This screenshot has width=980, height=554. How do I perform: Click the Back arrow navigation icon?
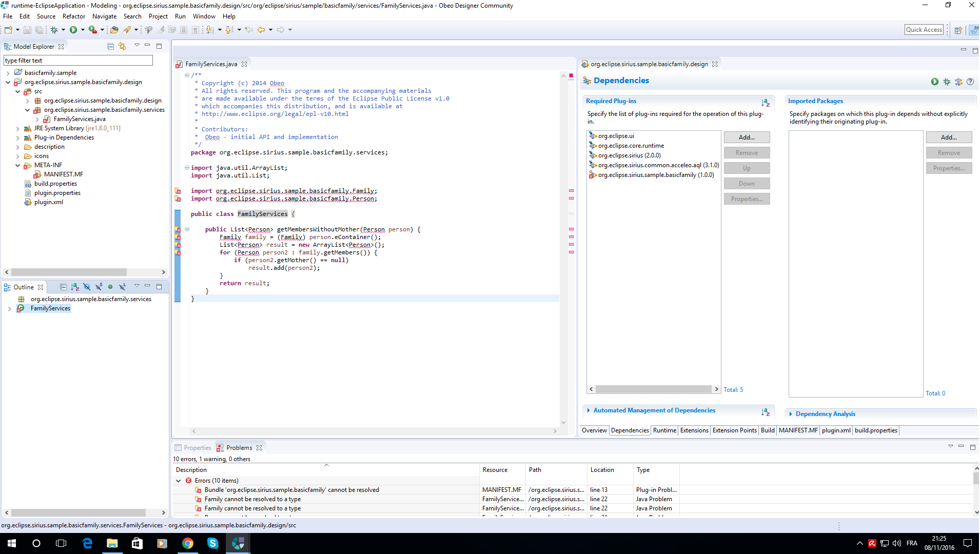tap(261, 30)
